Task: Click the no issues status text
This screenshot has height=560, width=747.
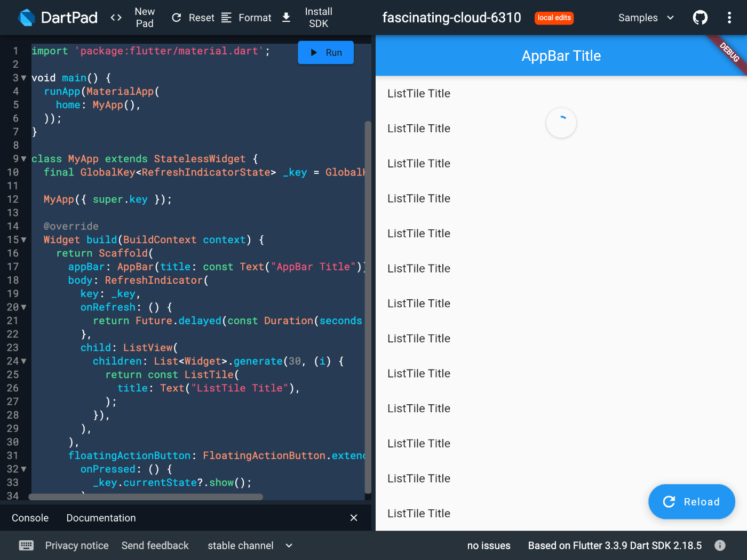Action: (489, 546)
